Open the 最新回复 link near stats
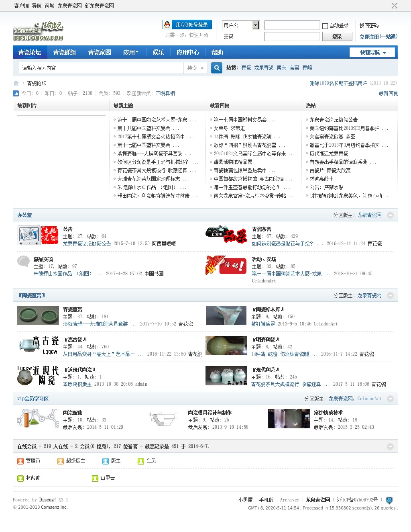411x532 pixels. tap(388, 93)
